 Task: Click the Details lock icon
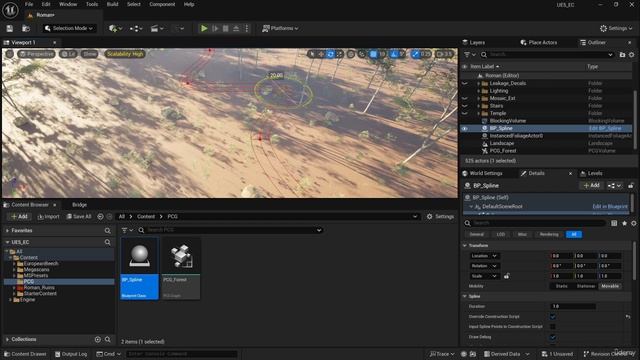click(x=631, y=185)
